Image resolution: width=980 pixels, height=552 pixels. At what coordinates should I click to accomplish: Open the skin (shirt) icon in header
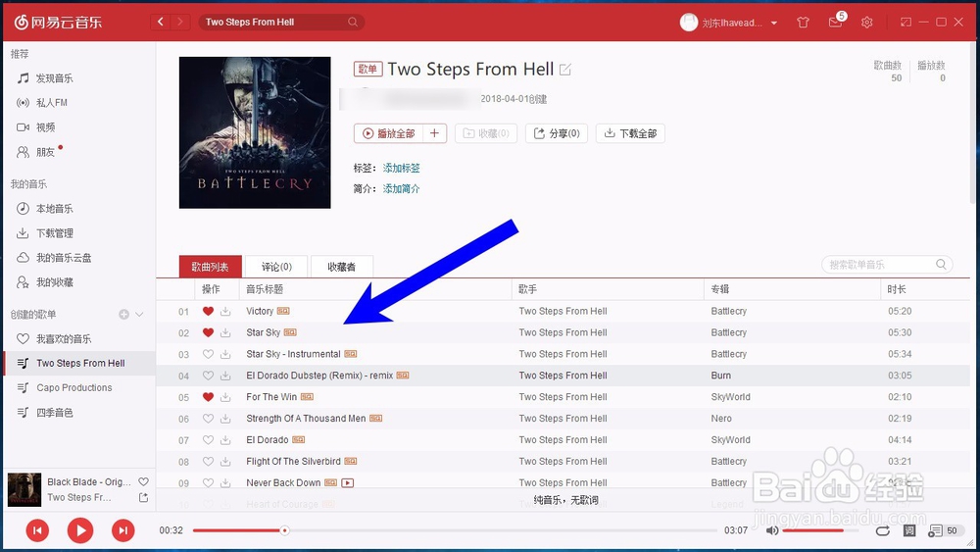[804, 23]
